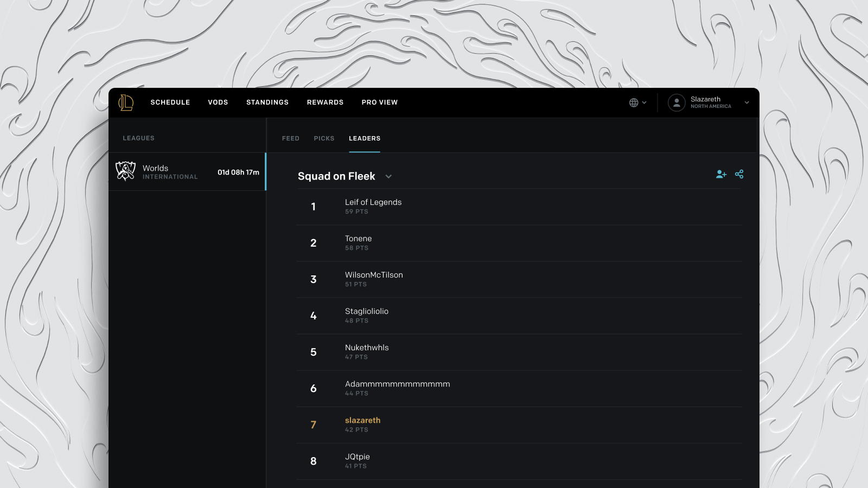Expand the chevron beside the globe
868x488 pixels.
[x=644, y=102]
